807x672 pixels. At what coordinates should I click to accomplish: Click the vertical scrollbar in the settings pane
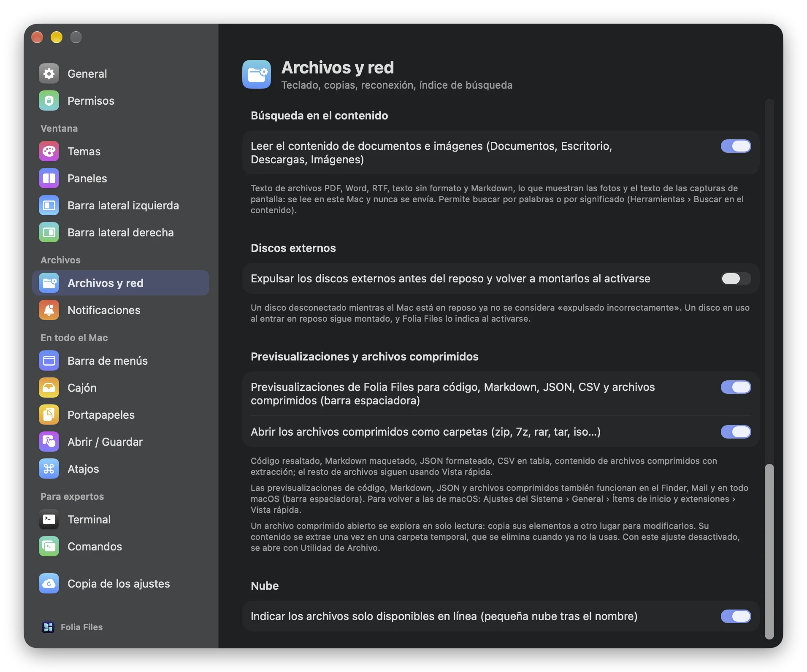769,551
